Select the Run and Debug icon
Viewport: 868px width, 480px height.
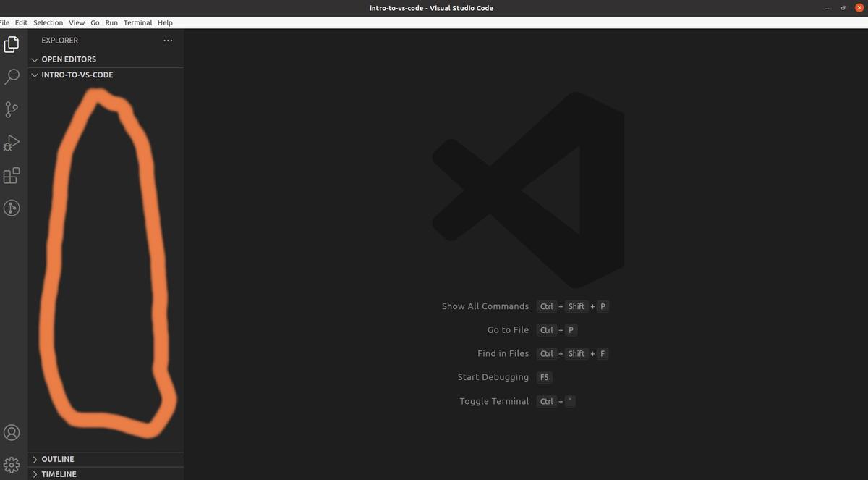tap(12, 142)
